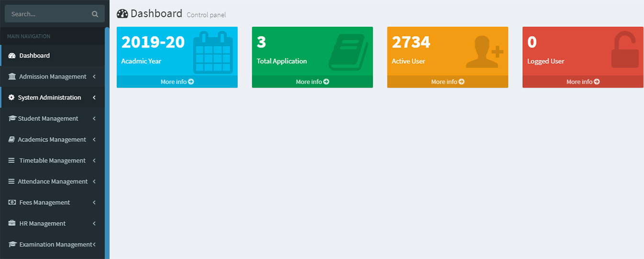The width and height of the screenshot is (644, 259).
Task: Expand Admission Management using its chevron
Action: click(94, 77)
